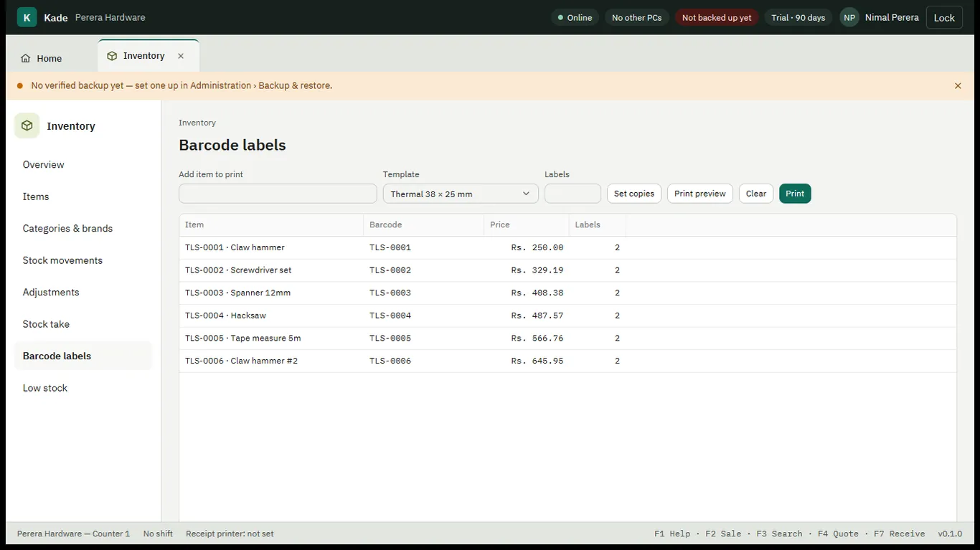Select the Screwdriver set row

click(x=567, y=270)
